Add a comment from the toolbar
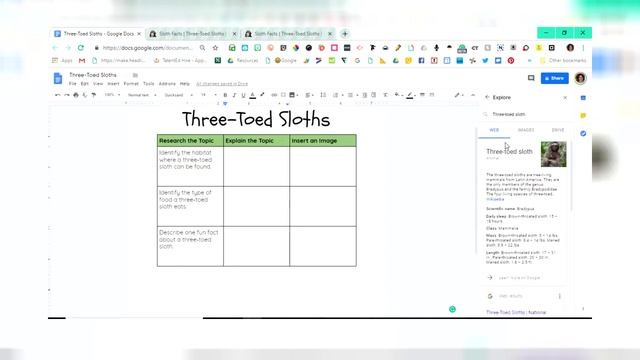 point(283,95)
